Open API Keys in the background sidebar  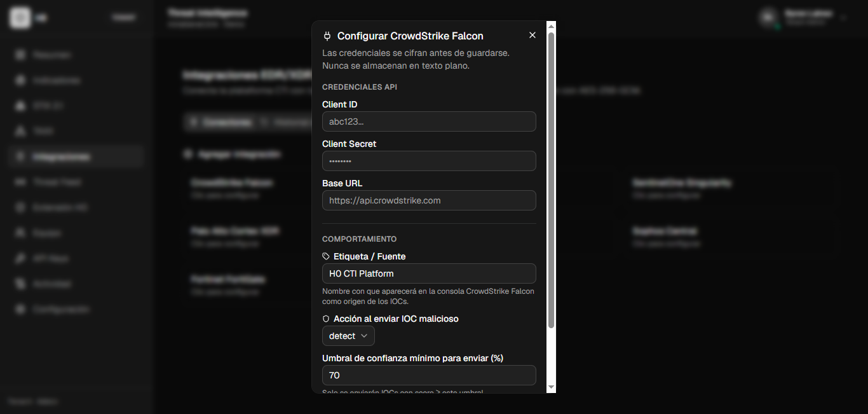(x=76, y=258)
